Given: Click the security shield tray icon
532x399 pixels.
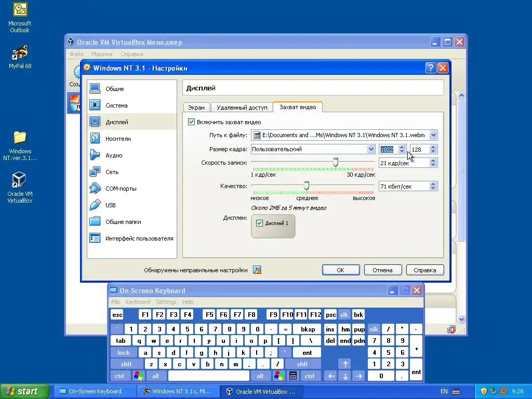Looking at the screenshot, I should pyautogui.click(x=484, y=391).
